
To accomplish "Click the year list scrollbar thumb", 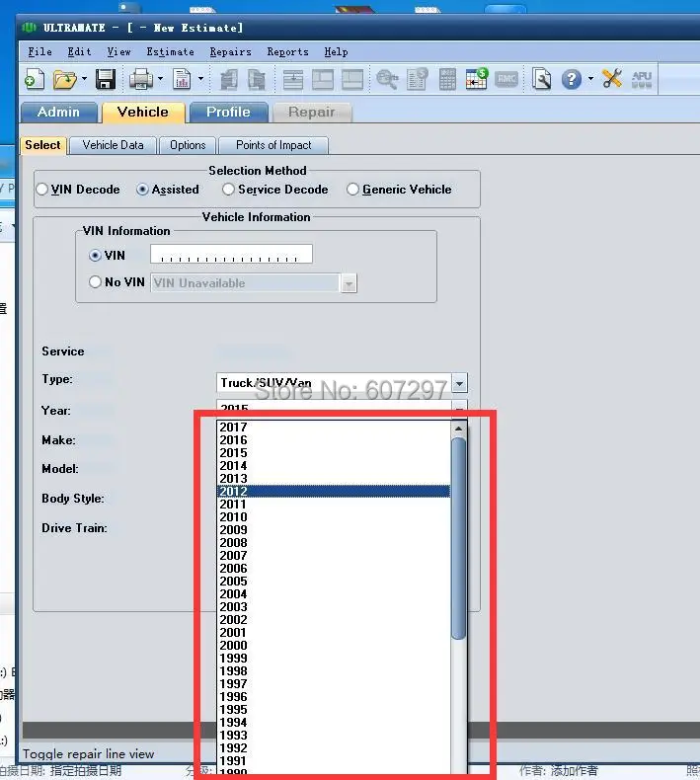I will tap(458, 538).
